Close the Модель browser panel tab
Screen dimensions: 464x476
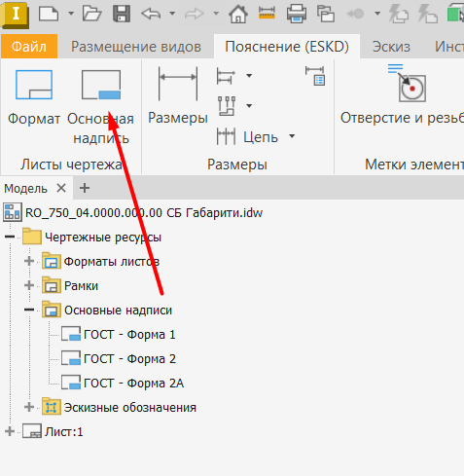point(61,188)
